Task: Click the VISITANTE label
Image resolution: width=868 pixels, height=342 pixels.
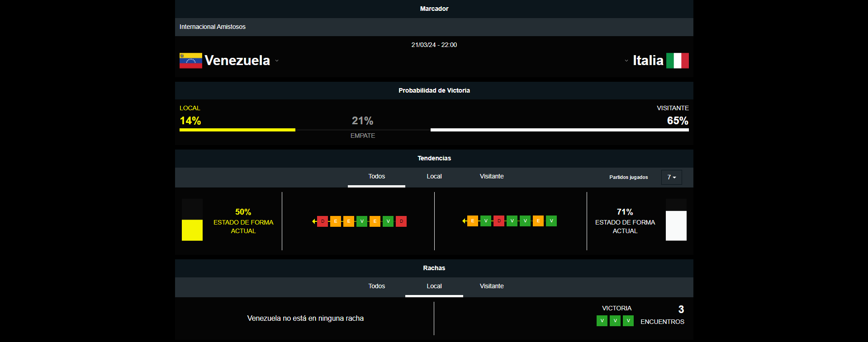Action: pyautogui.click(x=673, y=108)
